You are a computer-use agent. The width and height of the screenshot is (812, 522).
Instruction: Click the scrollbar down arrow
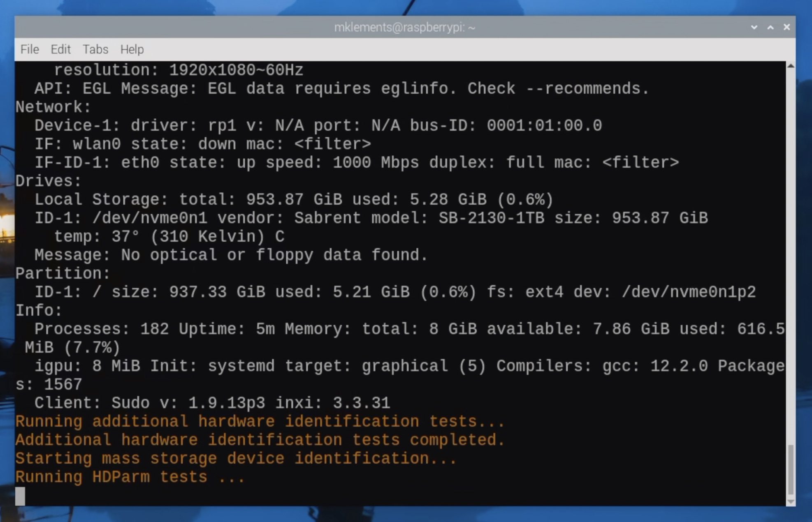(791, 501)
